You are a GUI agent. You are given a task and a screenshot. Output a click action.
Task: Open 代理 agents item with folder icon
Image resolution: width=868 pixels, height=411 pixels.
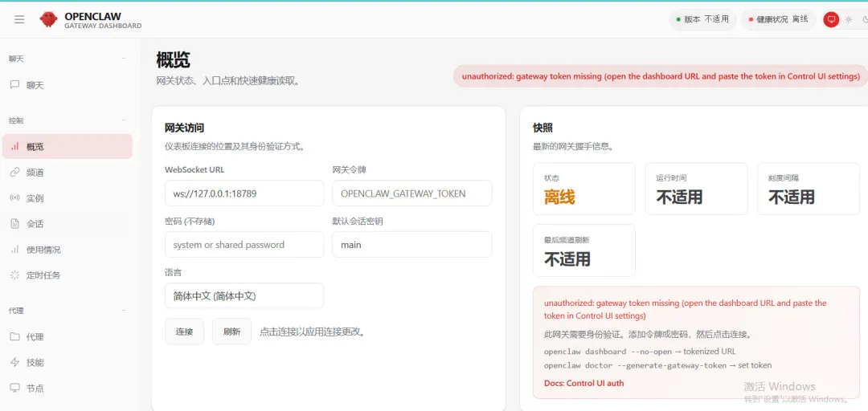point(67,337)
